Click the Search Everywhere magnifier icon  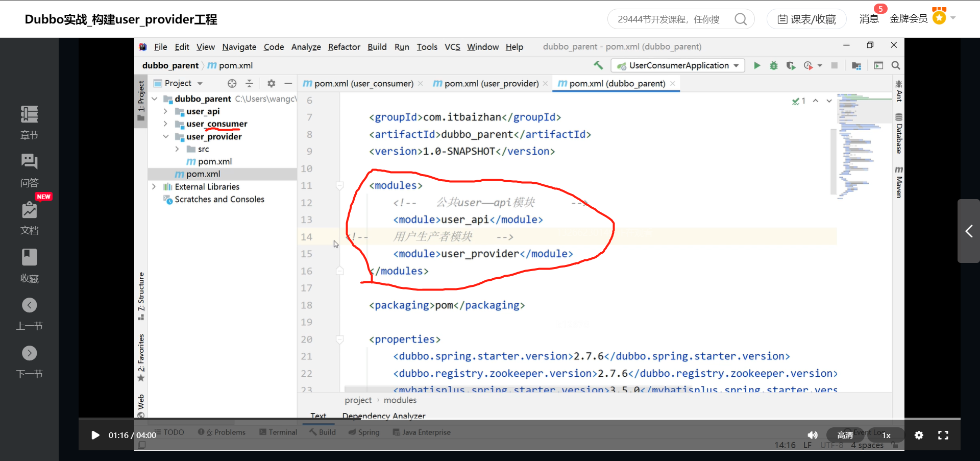895,65
